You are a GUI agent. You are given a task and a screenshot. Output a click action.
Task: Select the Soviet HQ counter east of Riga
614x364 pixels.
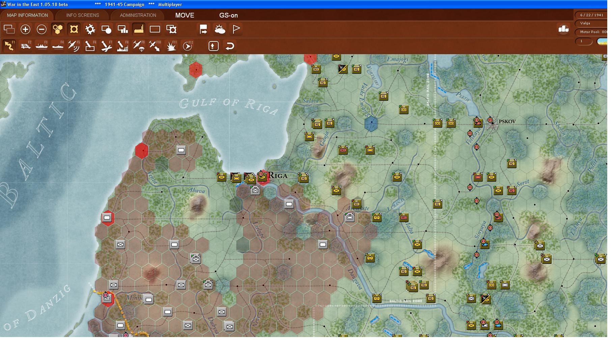[304, 178]
